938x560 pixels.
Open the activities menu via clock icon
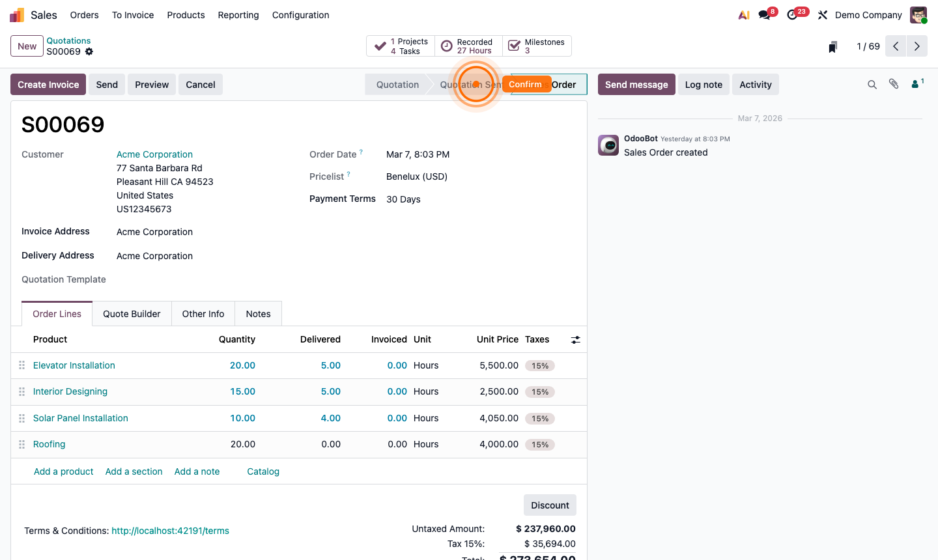tap(793, 14)
